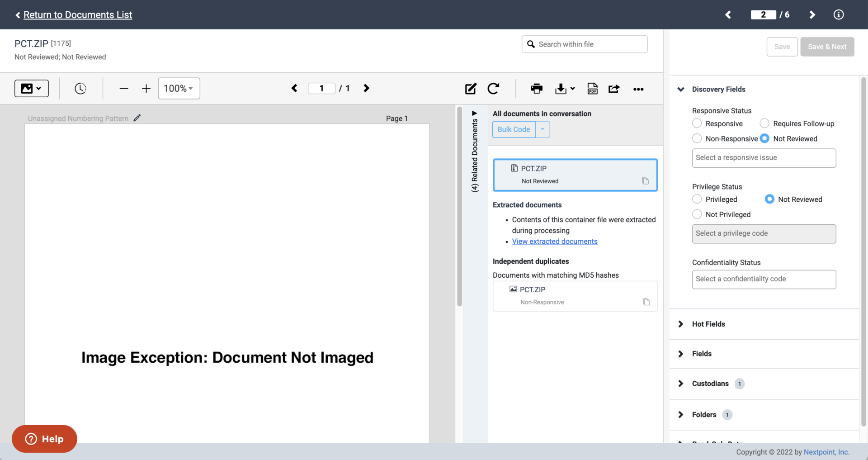Click the rotate document icon
This screenshot has width=868, height=460.
[x=493, y=89]
